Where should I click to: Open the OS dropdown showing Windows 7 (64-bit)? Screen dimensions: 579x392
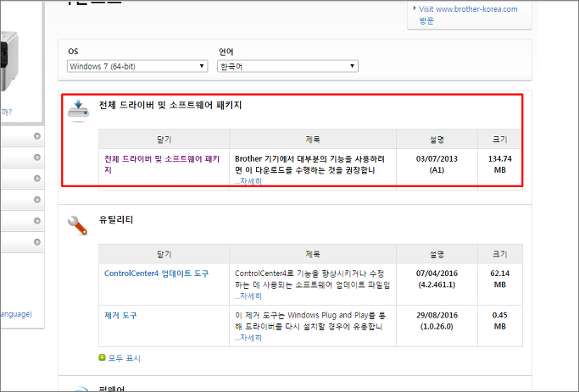point(137,66)
